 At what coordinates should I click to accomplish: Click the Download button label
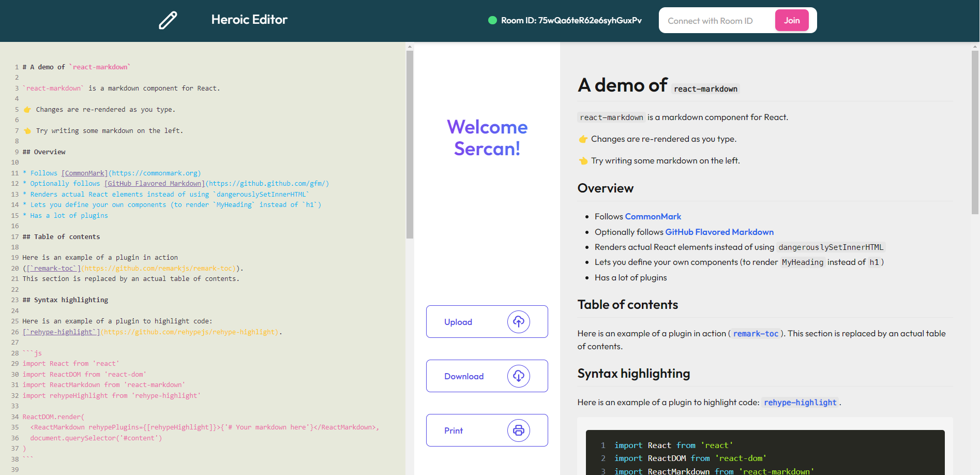click(464, 376)
